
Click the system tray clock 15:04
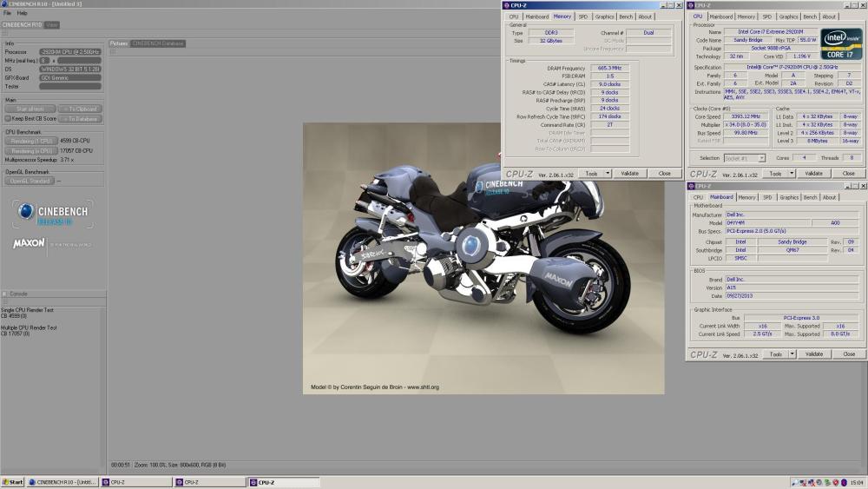856,482
